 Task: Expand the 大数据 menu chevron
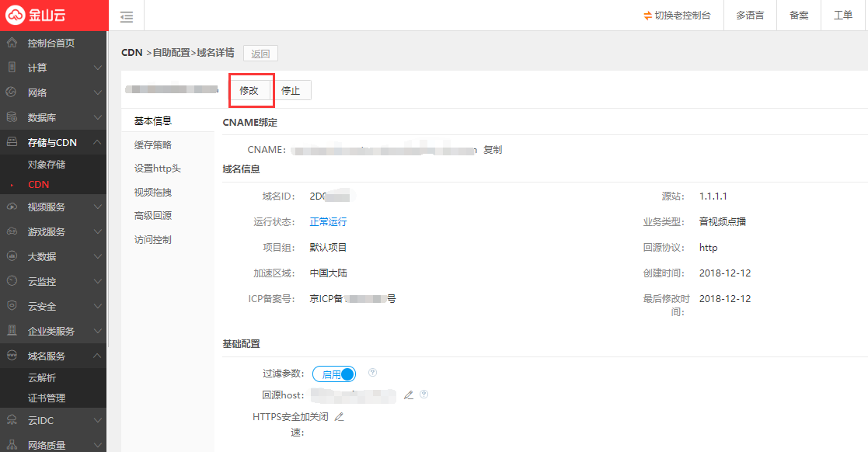point(97,257)
